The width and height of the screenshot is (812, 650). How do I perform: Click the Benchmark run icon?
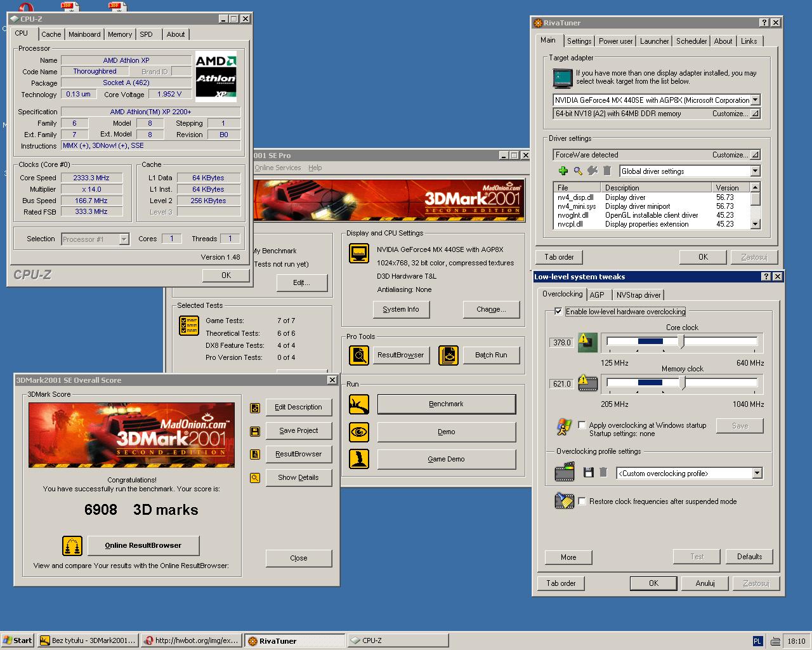click(x=359, y=404)
